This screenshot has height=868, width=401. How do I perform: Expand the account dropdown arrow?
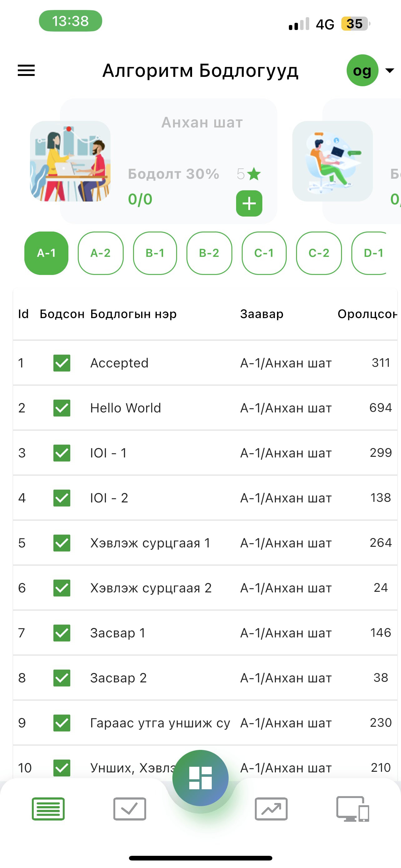tap(389, 70)
